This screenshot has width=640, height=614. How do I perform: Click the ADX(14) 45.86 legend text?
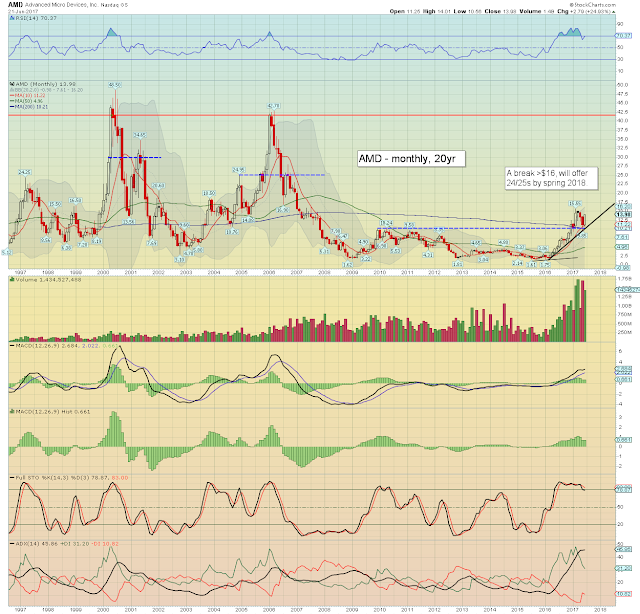(36, 543)
